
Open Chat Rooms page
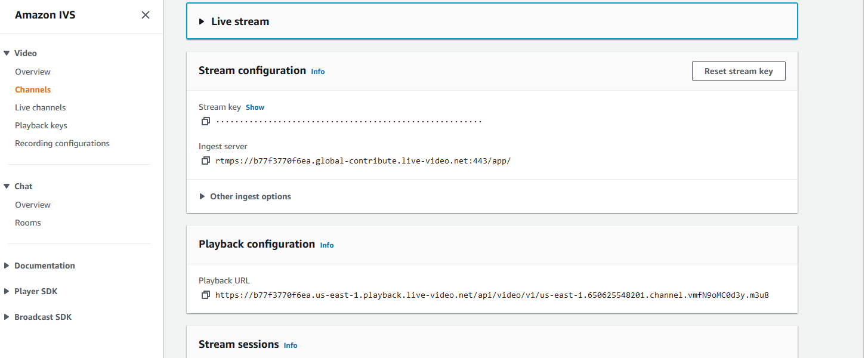tap(28, 223)
